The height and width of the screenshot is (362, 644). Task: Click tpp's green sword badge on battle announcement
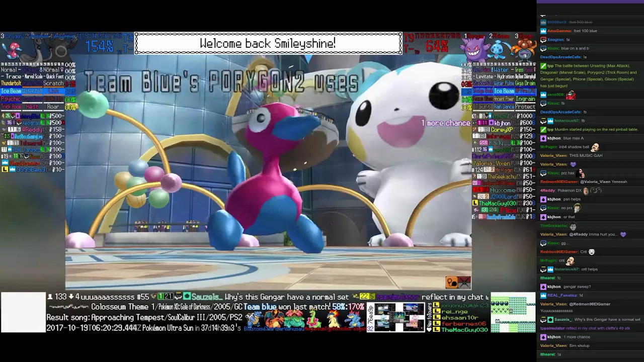pyautogui.click(x=543, y=66)
